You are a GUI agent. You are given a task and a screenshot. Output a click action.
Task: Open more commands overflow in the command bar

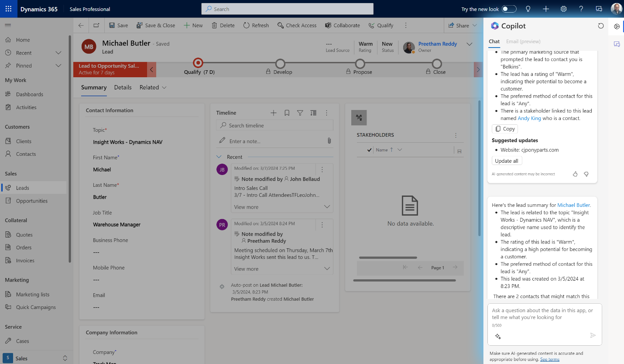click(406, 25)
